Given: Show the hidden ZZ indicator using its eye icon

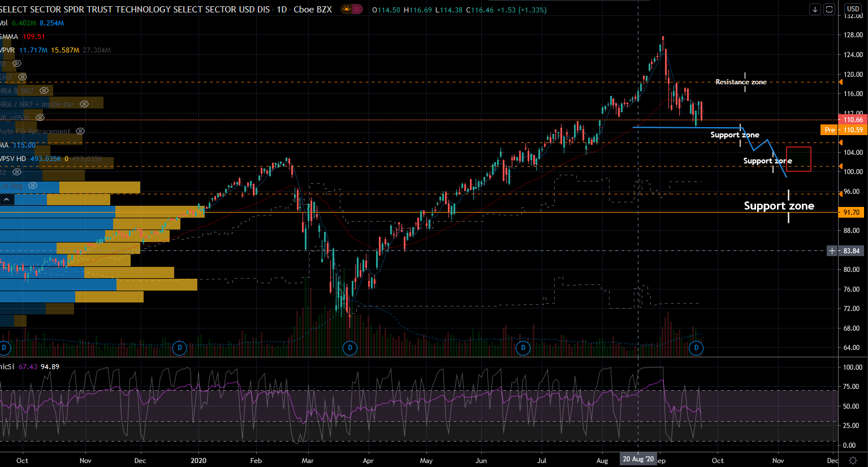Looking at the screenshot, I should coord(17,172).
